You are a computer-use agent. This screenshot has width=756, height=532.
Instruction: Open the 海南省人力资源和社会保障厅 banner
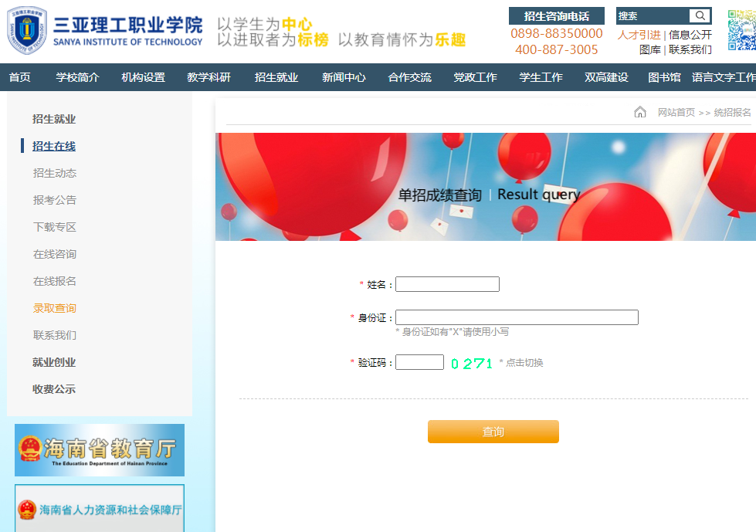click(100, 510)
